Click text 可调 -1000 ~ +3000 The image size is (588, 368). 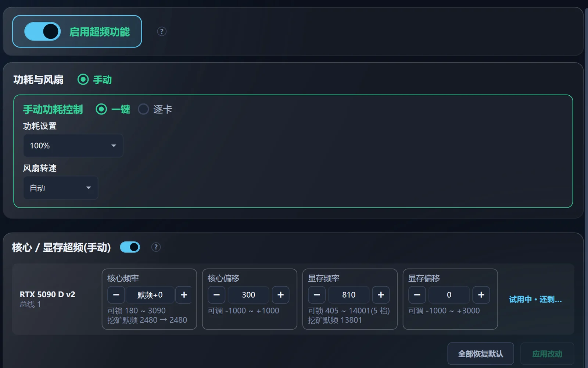click(444, 311)
